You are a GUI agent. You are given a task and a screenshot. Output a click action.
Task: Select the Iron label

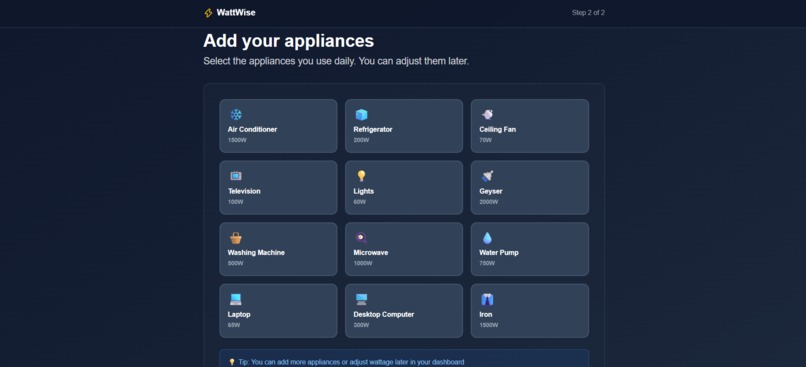(x=486, y=315)
